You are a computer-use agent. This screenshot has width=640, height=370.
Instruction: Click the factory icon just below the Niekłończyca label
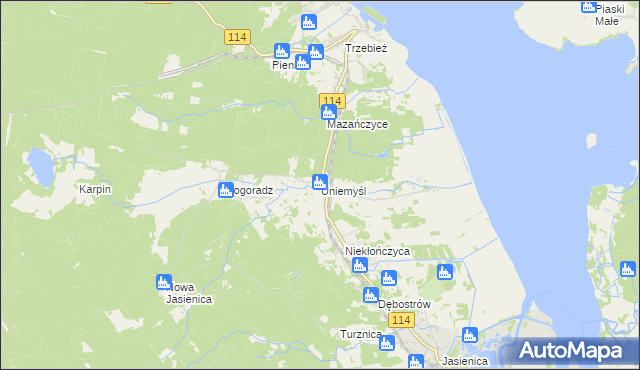pyautogui.click(x=360, y=265)
